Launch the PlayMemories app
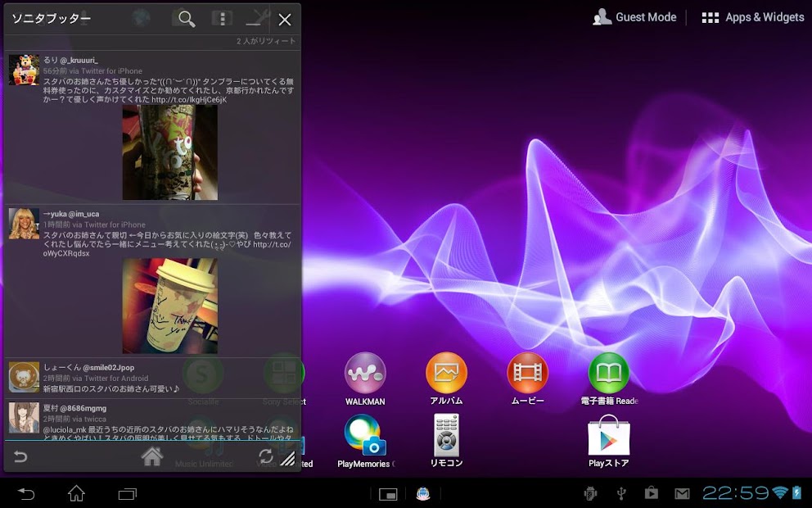The width and height of the screenshot is (812, 508). tap(366, 442)
